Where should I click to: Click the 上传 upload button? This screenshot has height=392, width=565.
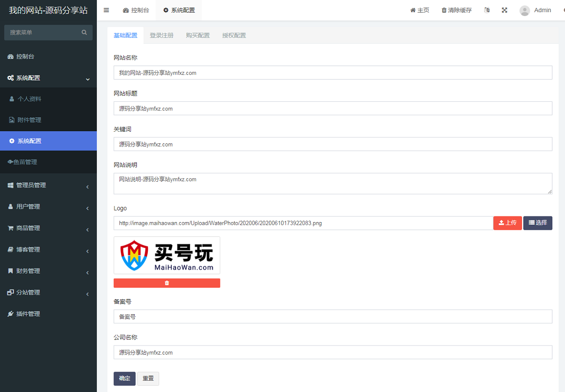(x=507, y=223)
